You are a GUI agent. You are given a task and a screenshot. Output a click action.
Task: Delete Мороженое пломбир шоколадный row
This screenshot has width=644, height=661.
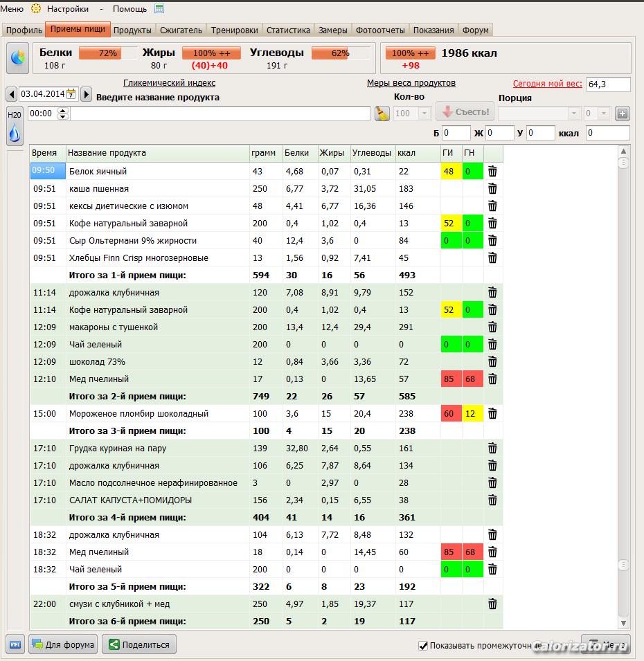point(492,413)
